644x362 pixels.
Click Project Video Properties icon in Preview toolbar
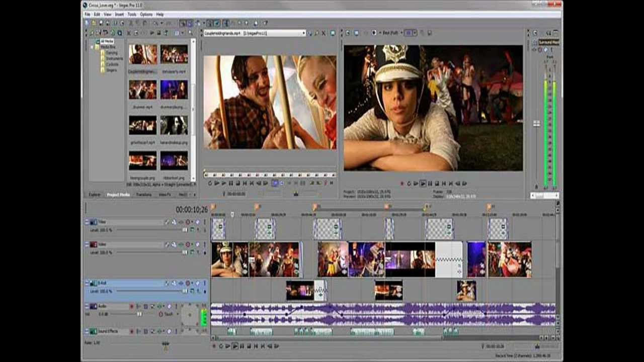347,33
